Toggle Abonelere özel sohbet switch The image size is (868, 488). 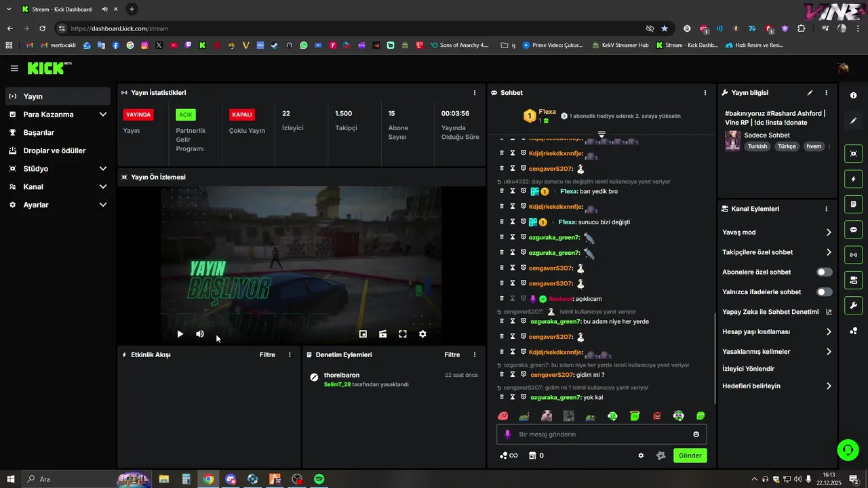(x=824, y=272)
